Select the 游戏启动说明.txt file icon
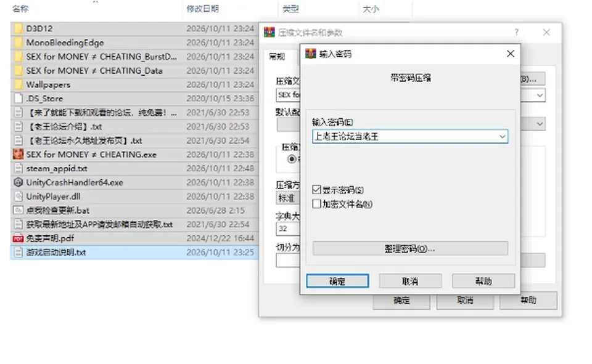The width and height of the screenshot is (592, 364). pos(18,253)
